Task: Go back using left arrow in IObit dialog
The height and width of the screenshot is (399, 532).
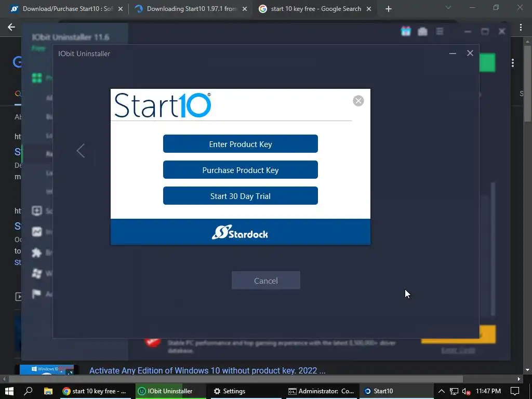Action: 81,151
